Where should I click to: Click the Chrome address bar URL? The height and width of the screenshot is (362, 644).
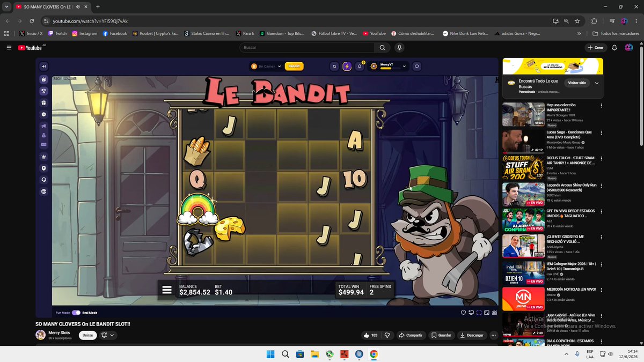[x=90, y=21]
